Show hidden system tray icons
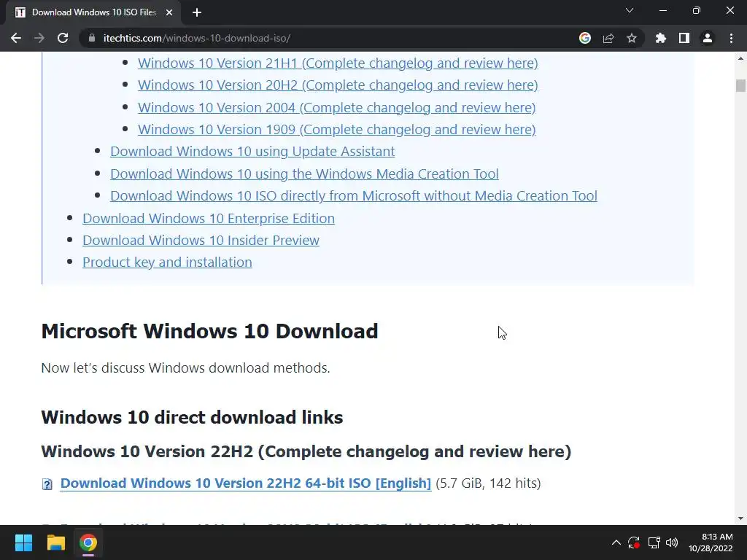This screenshot has width=747, height=560. [x=616, y=542]
